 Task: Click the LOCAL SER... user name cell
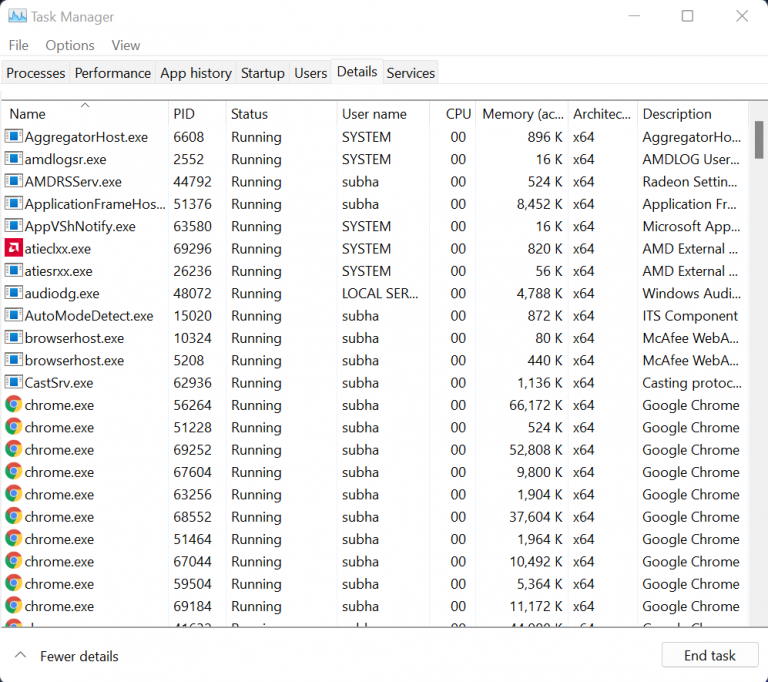click(x=380, y=293)
